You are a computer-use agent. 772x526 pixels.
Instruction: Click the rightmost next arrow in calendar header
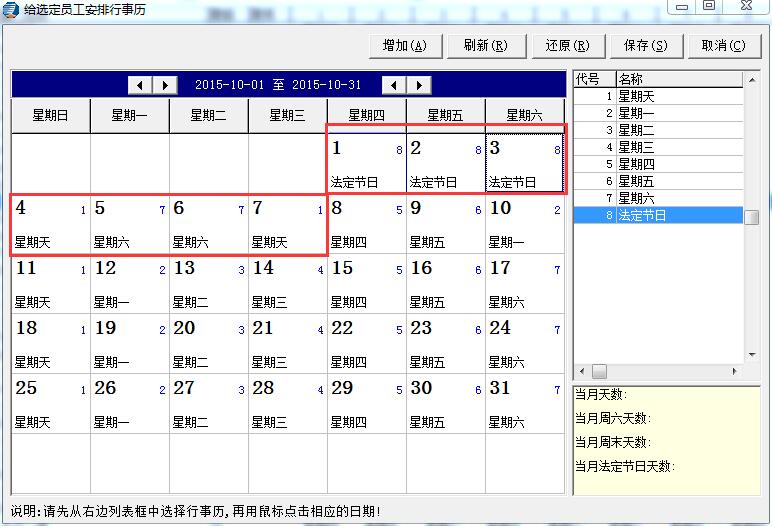pyautogui.click(x=420, y=85)
